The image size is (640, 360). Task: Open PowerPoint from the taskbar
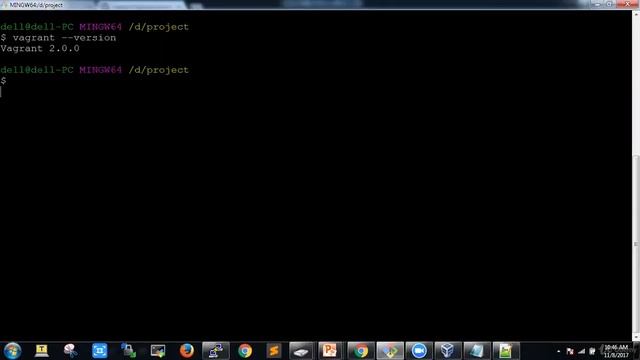tap(329, 351)
